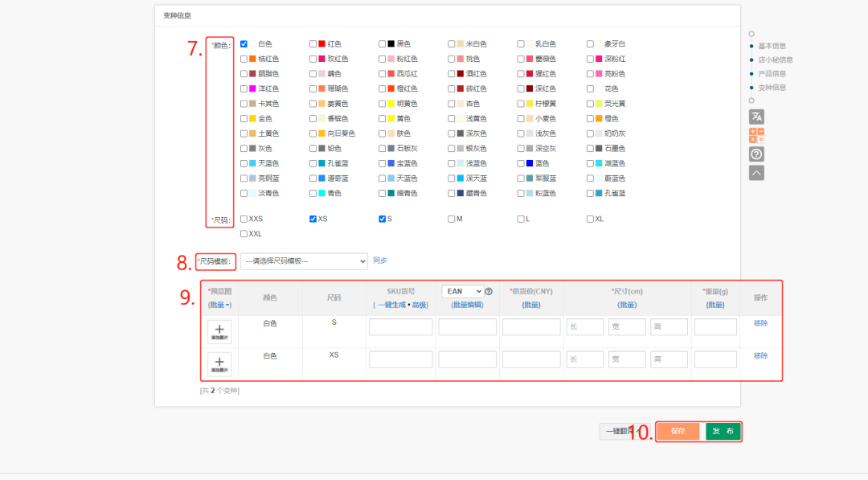The width and height of the screenshot is (868, 480).
Task: Click the help question mark icon
Action: [x=755, y=153]
